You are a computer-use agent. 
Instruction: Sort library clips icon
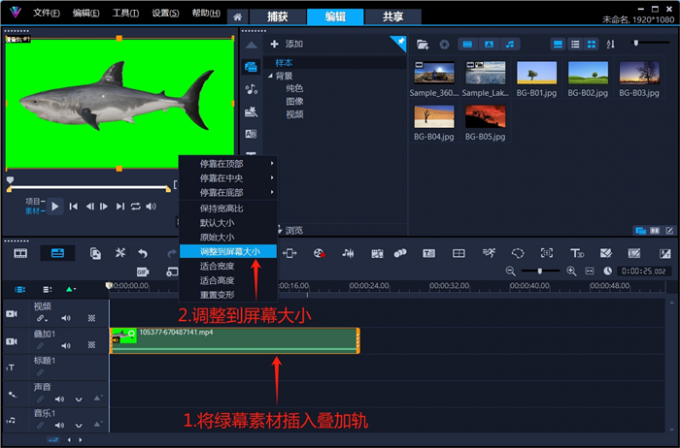[610, 44]
